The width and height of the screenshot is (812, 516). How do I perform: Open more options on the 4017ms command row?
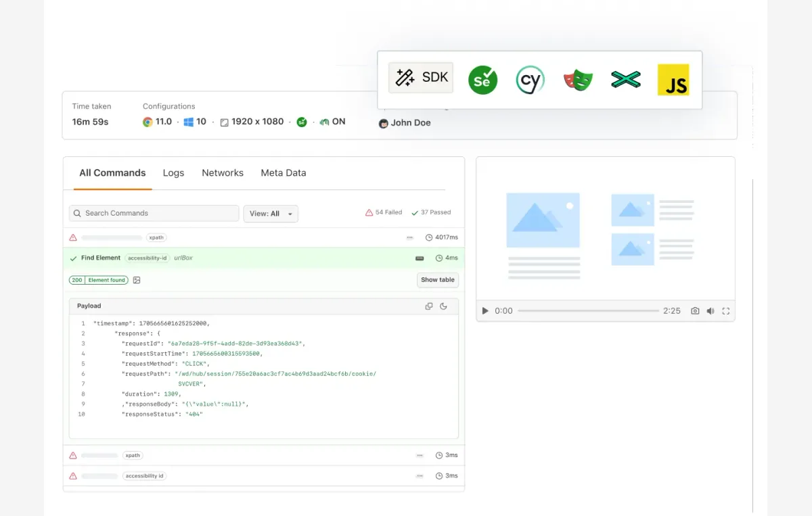coord(410,238)
